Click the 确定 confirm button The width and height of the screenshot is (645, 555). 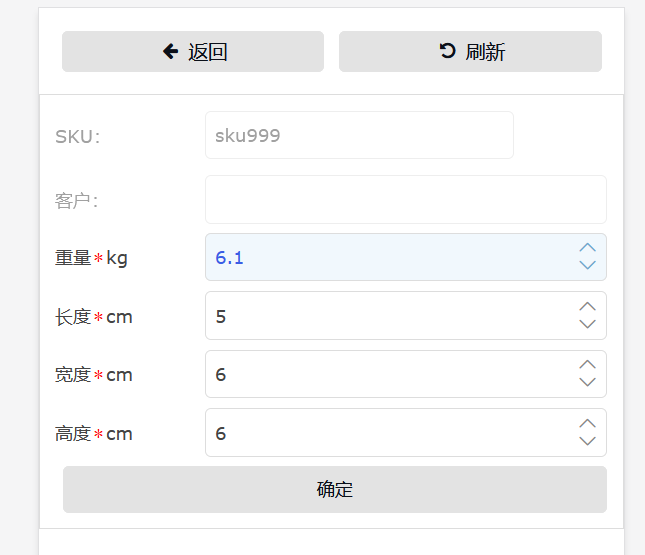(x=335, y=489)
